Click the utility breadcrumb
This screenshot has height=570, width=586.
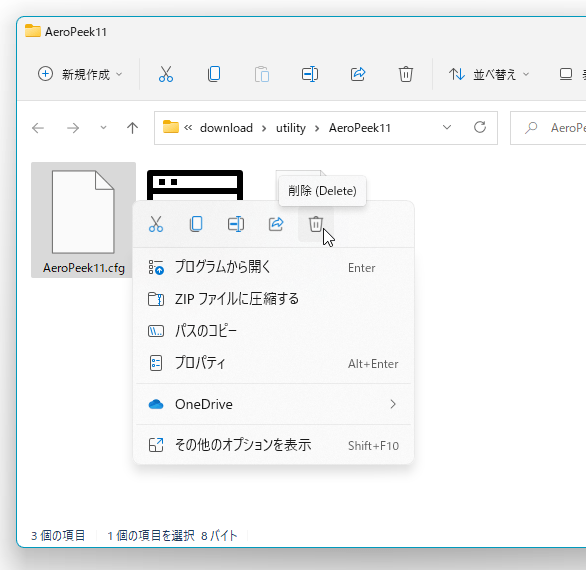pos(291,128)
